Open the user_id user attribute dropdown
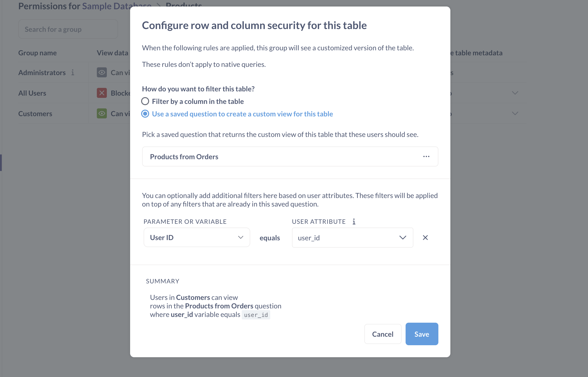Screen dimensions: 588x377 click(402, 237)
